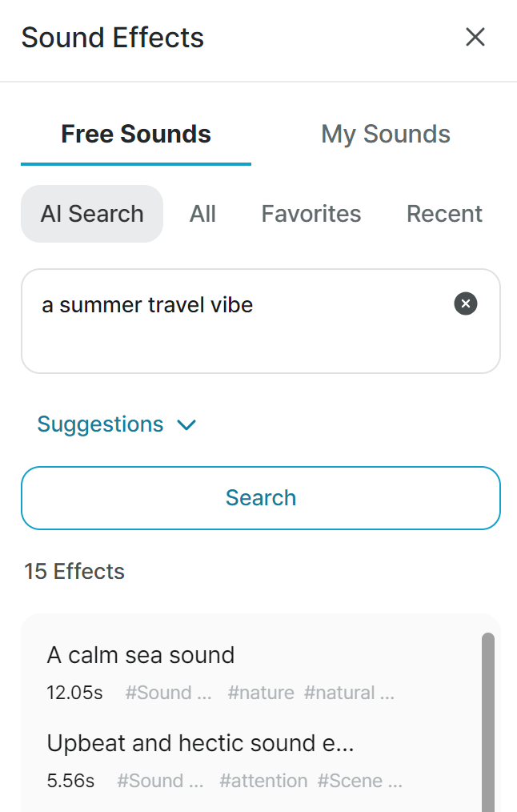The height and width of the screenshot is (812, 517).
Task: Click the #Scene tag on upbeat sound
Action: (360, 781)
